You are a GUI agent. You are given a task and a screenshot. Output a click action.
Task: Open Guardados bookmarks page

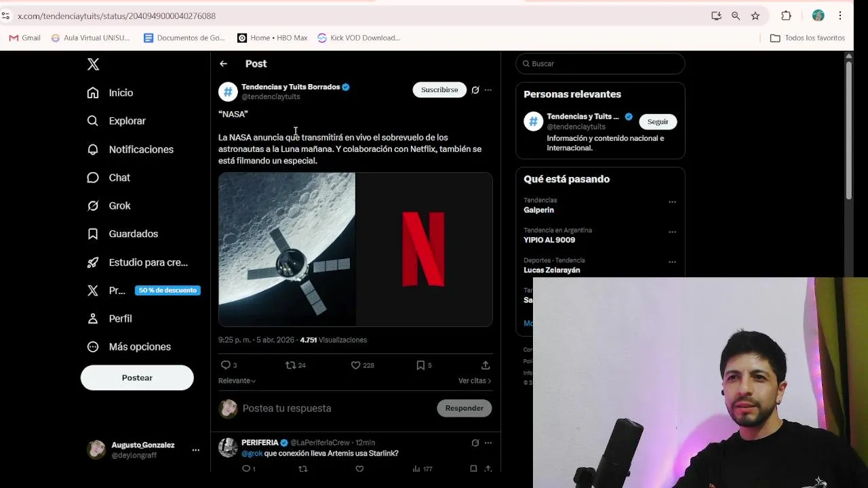(122, 234)
